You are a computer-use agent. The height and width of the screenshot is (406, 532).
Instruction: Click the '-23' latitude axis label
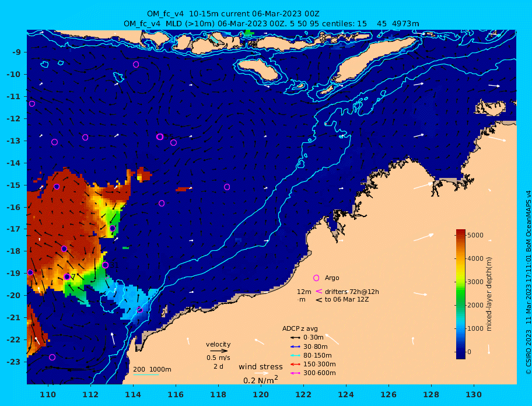point(13,362)
